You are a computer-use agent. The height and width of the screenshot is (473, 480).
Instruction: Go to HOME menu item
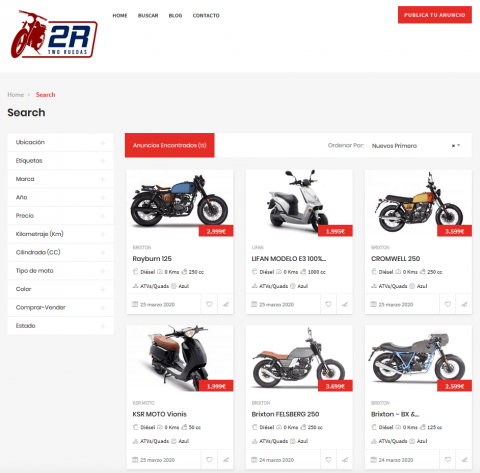tap(120, 15)
